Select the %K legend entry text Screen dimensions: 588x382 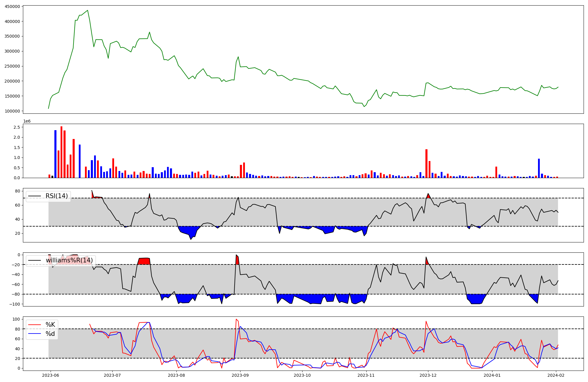click(50, 325)
